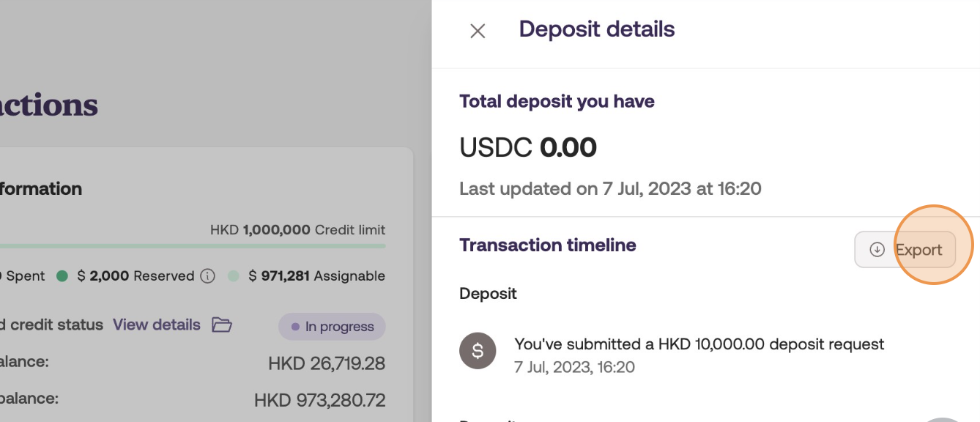Click the download arrow icon in Export
The height and width of the screenshot is (422, 980).
[x=877, y=250]
